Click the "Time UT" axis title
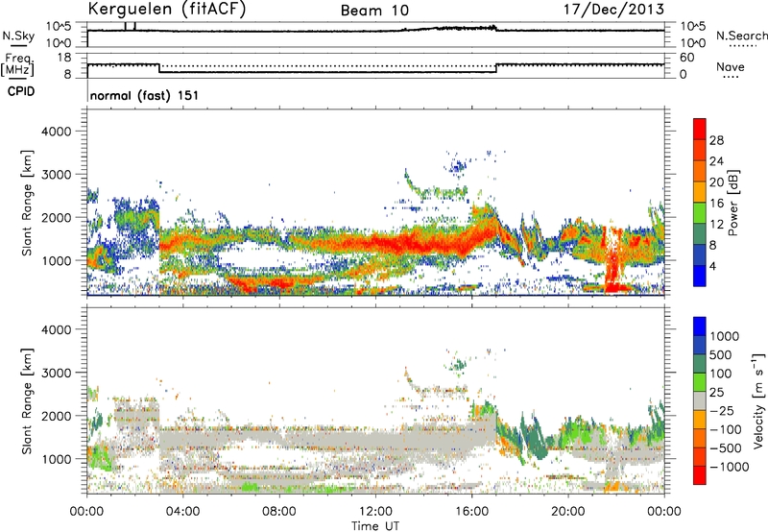Image resolution: width=768 pixels, height=532 pixels. [x=375, y=526]
